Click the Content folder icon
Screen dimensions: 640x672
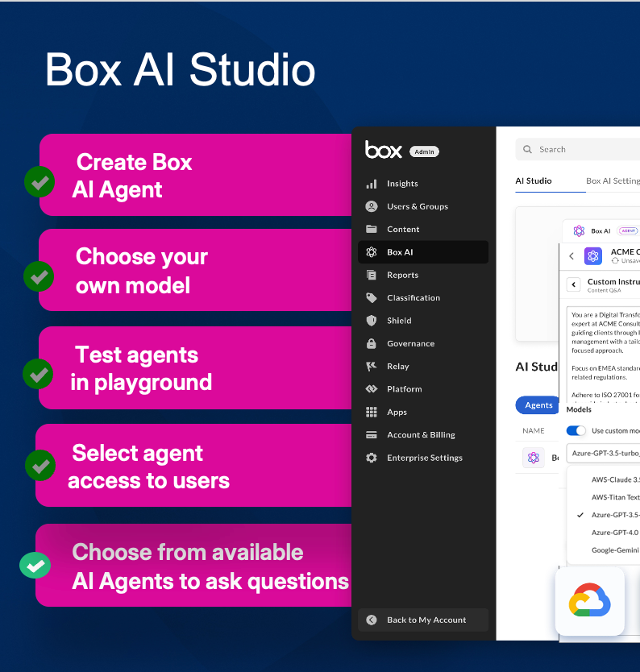coord(372,230)
